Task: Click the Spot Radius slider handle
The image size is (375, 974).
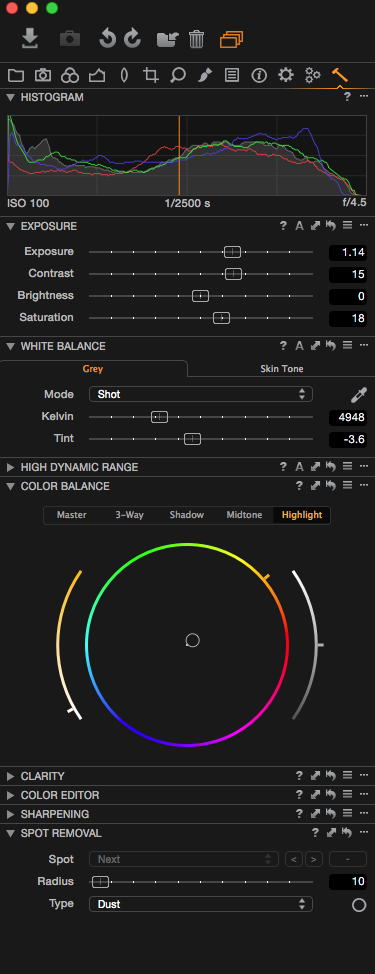Action: (100, 881)
